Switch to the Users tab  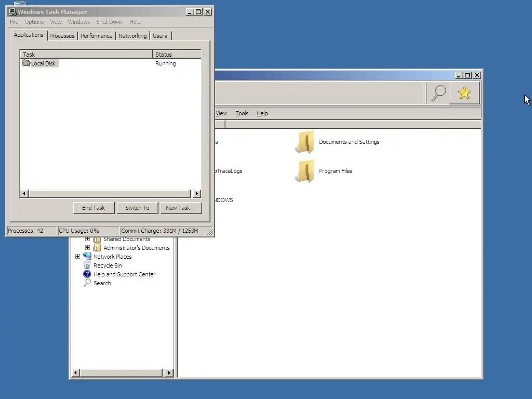(x=160, y=36)
